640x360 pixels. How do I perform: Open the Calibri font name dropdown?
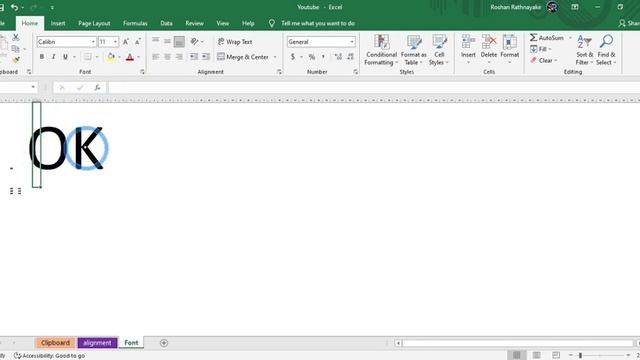93,42
